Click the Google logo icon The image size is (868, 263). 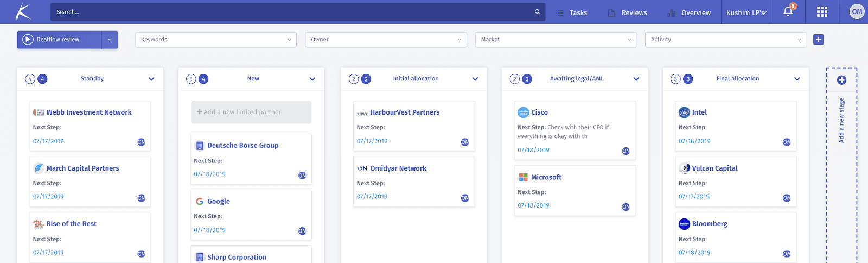point(200,201)
